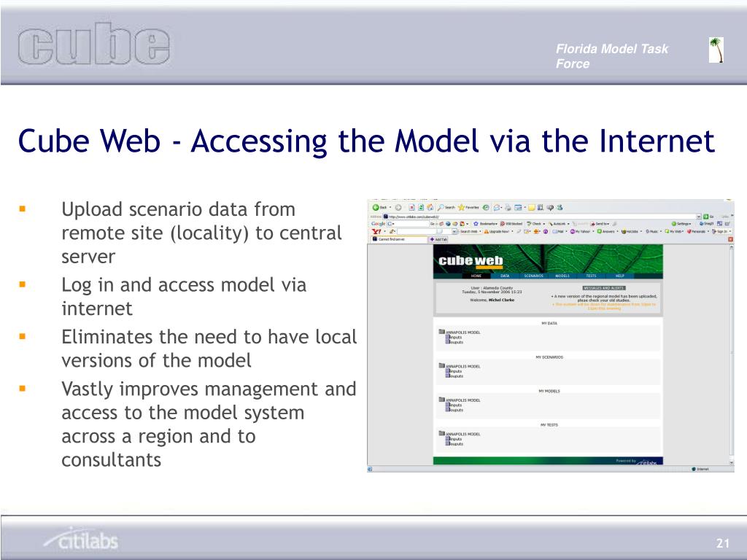Screen dimensions: 747x560
Task: Open Favorites star button
Action: click(469, 208)
